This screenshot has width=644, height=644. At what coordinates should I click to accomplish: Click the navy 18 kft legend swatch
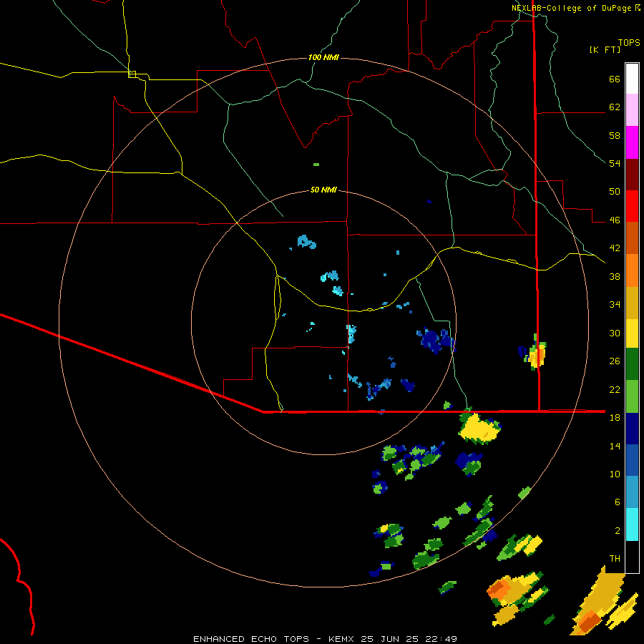632,428
